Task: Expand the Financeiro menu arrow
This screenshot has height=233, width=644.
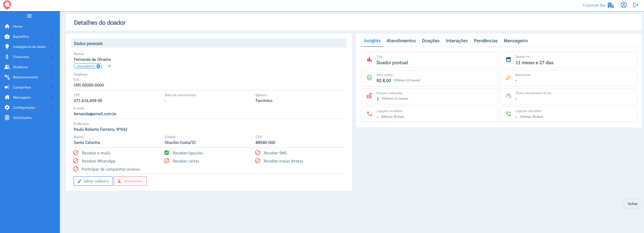Action: (x=52, y=57)
